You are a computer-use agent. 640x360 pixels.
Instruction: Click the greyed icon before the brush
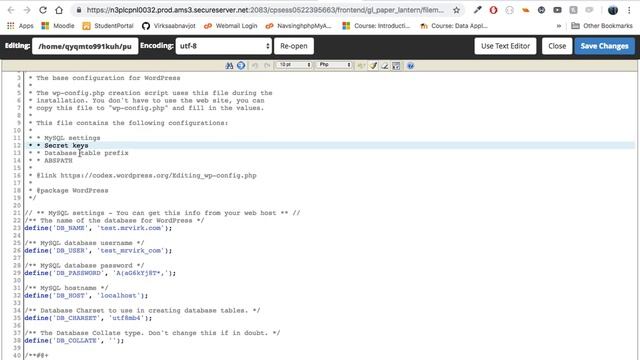(361, 65)
